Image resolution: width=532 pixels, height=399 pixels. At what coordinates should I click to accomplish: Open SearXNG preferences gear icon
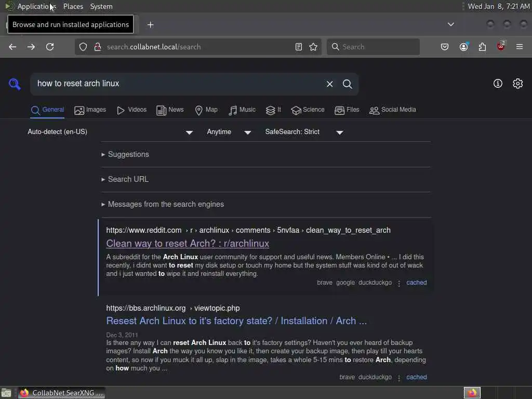518,84
